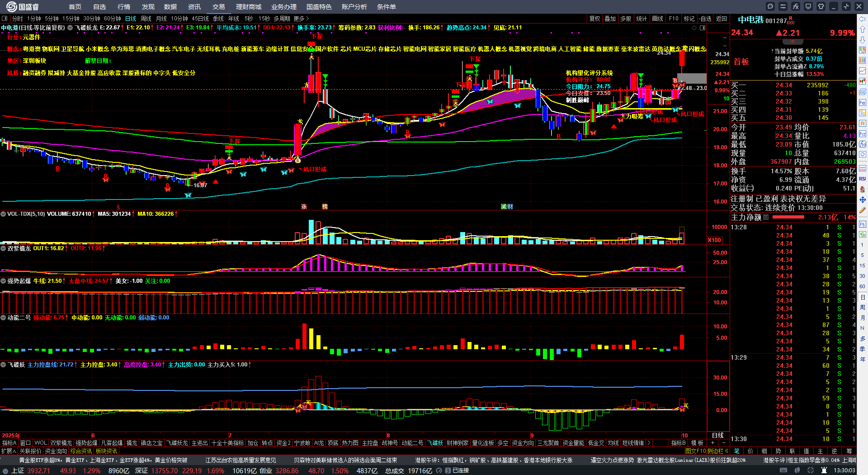Switch to the 60分钟 period tab
Screen dimensions: 868x475
(x=113, y=19)
